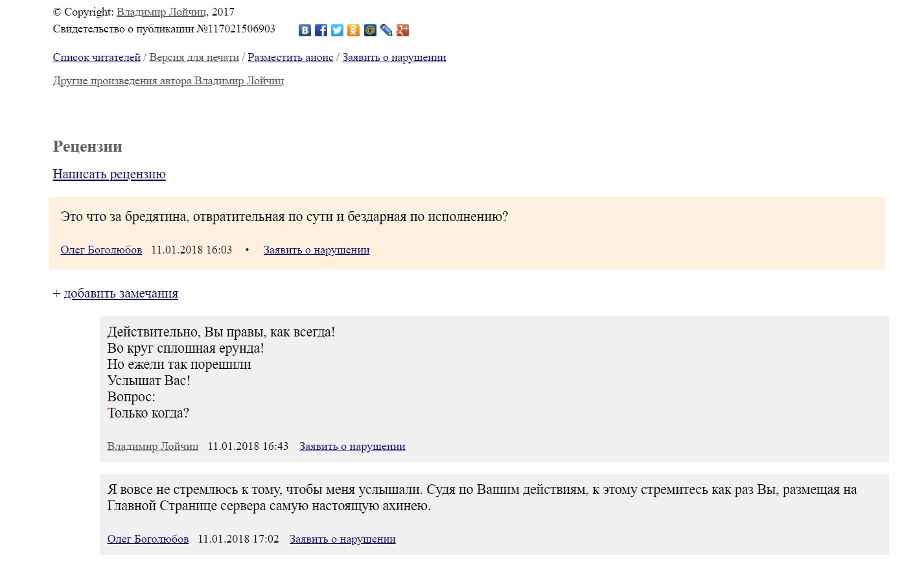Report the reply dated 11.01.2018 16:43
The image size is (924, 564).
tap(352, 446)
